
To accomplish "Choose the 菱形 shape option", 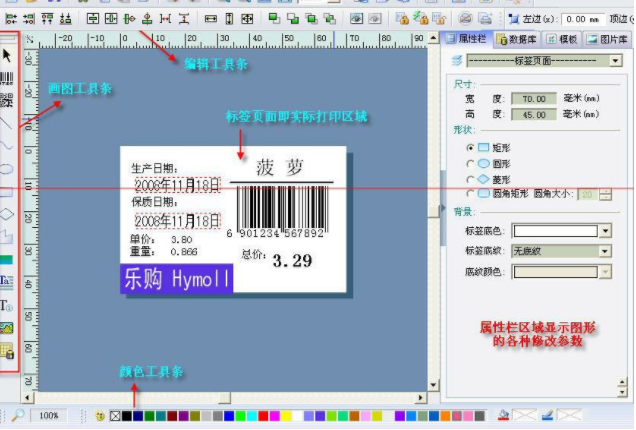I will (x=471, y=178).
